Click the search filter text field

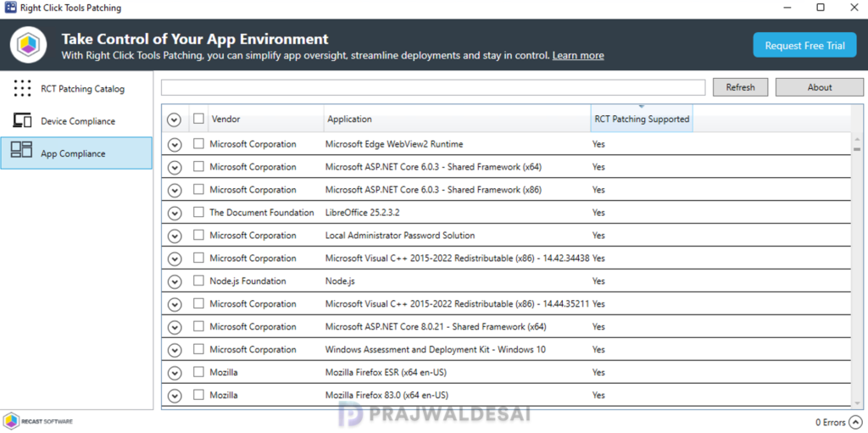click(x=433, y=87)
